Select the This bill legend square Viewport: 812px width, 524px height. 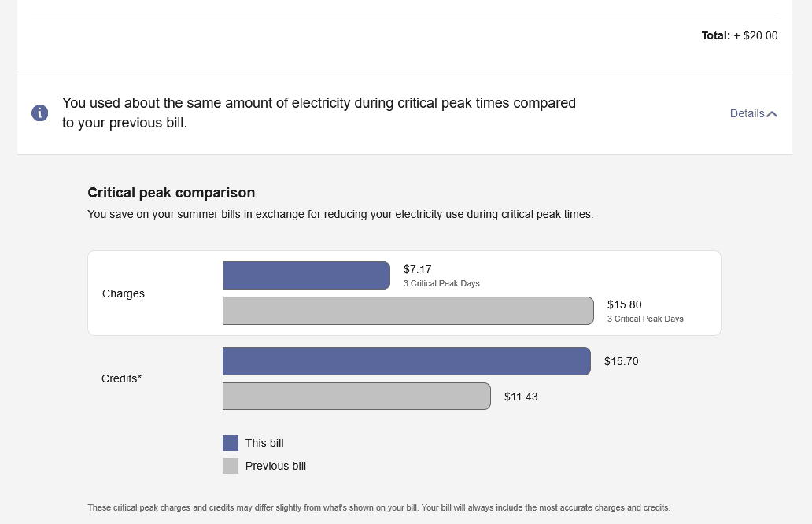(x=231, y=442)
